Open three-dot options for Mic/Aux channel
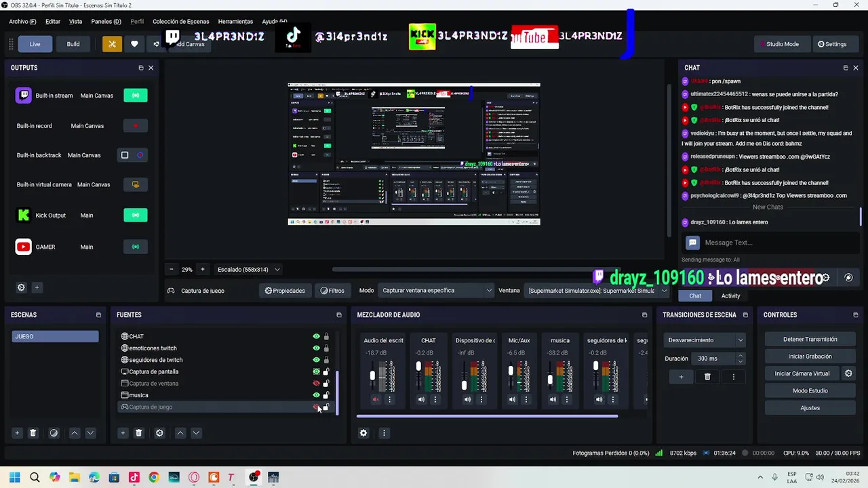Image resolution: width=868 pixels, height=488 pixels. [526, 400]
